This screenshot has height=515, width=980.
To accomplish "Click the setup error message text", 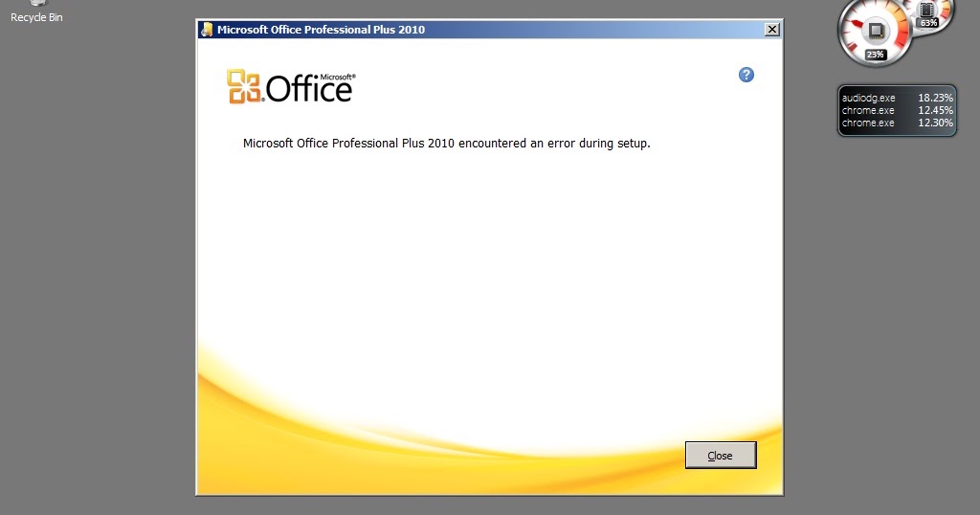I will pos(446,144).
